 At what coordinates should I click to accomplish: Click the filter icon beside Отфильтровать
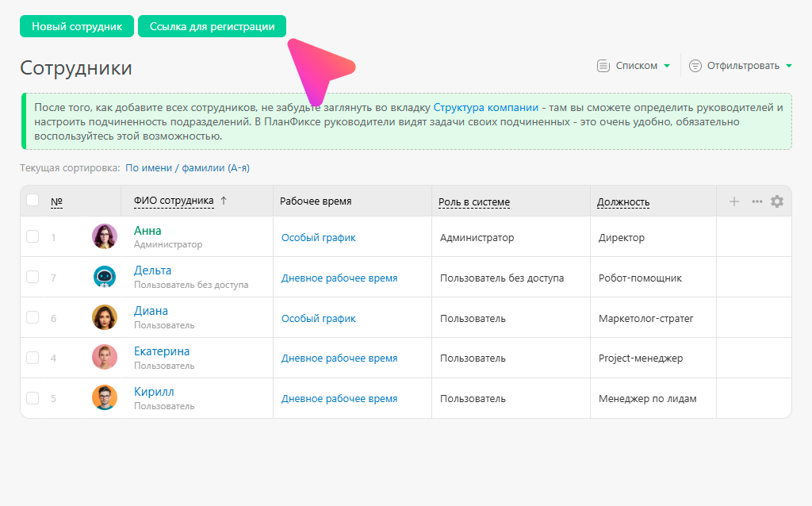pos(695,66)
